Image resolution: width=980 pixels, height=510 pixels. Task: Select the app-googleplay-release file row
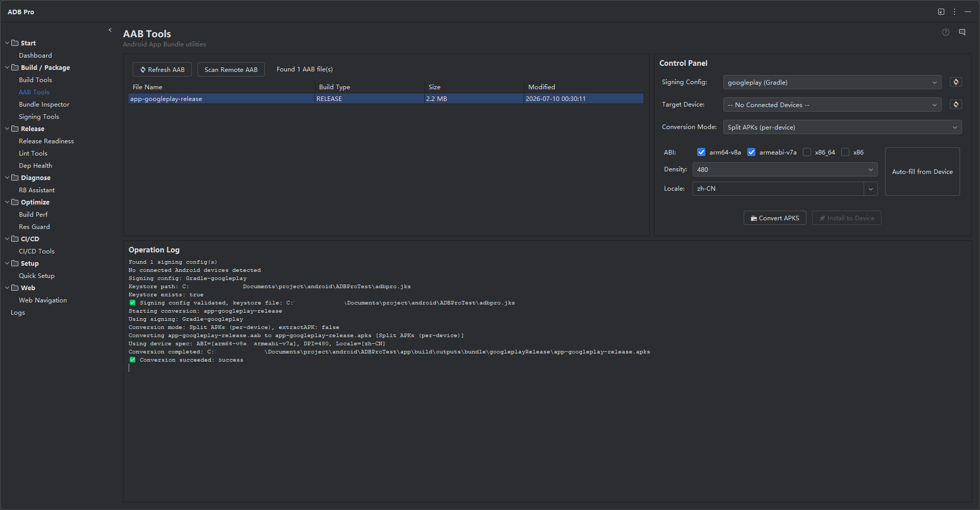[x=386, y=98]
